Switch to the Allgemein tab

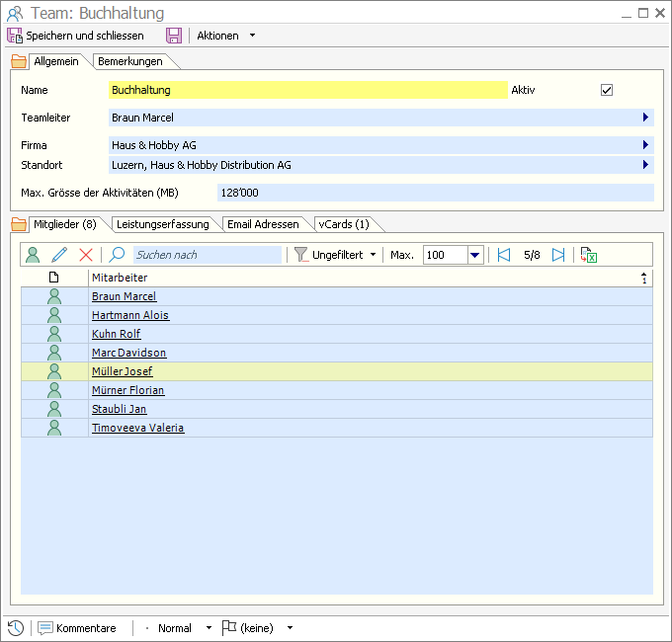56,61
